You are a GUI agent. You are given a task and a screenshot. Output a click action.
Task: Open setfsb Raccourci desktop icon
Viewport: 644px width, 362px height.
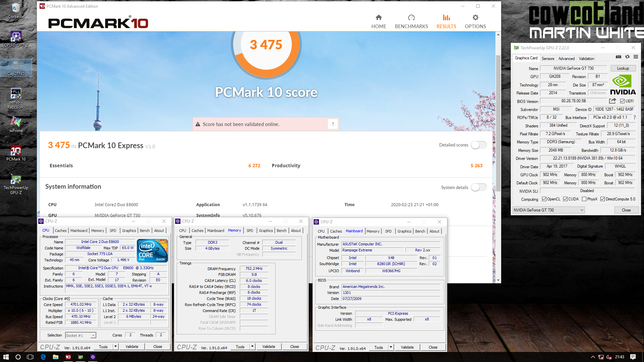click(16, 99)
